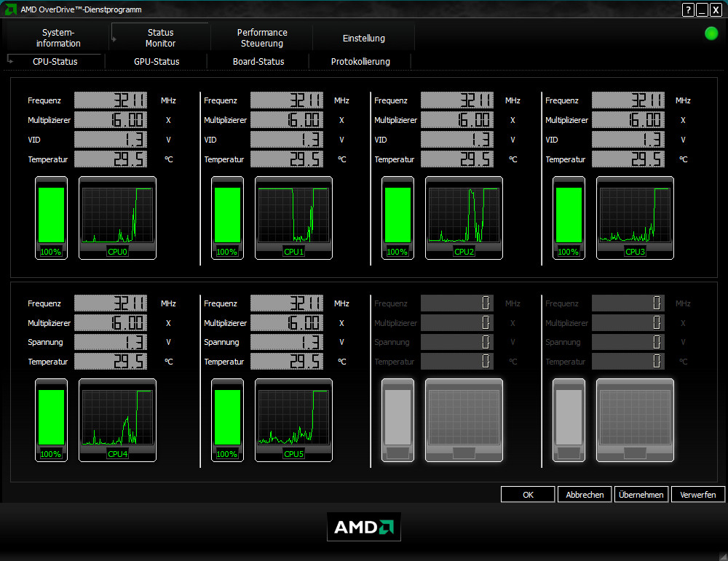
Task: Click the CPU5 usage history graph
Action: pos(293,420)
